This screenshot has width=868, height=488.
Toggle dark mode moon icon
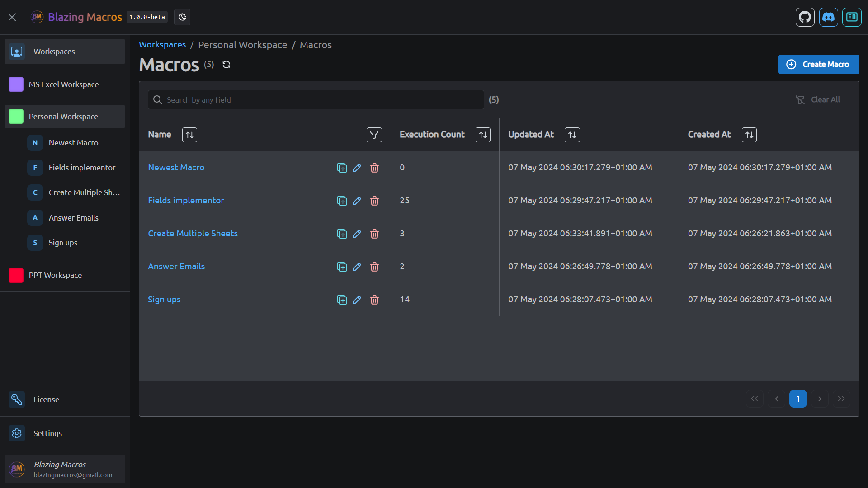tap(182, 17)
